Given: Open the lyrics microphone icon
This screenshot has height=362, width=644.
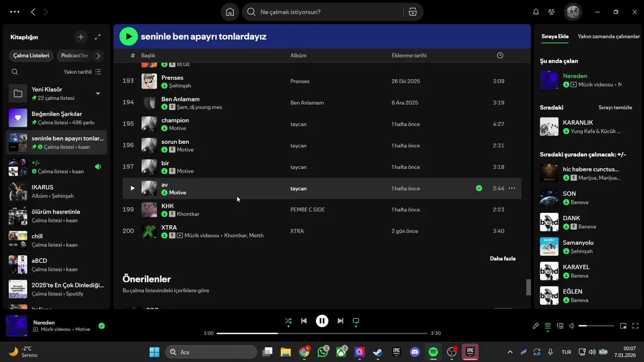Looking at the screenshot, I should pyautogui.click(x=536, y=326).
